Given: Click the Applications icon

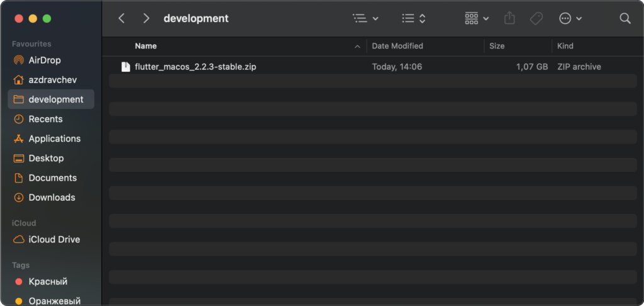Looking at the screenshot, I should pos(18,139).
